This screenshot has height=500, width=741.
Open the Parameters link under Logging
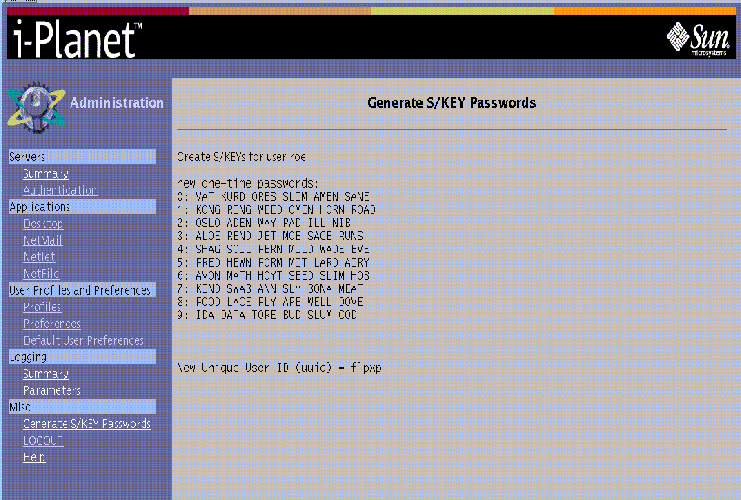point(52,390)
